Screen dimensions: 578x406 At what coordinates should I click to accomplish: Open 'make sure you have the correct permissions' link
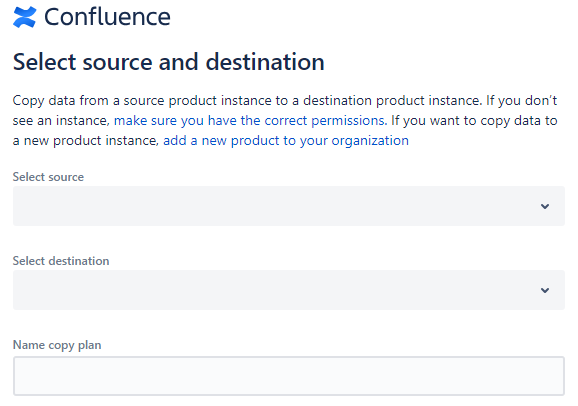pos(250,121)
